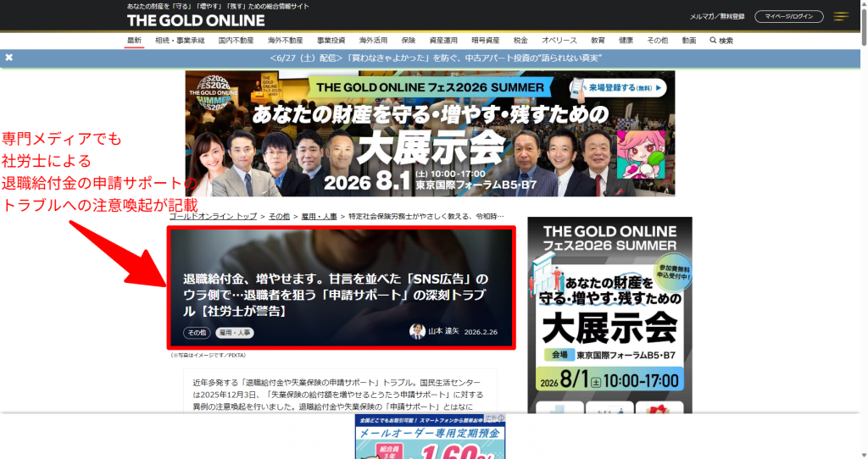Click article paragraph starting 近年多発する
Screen dimensions: 868x459
(x=338, y=395)
